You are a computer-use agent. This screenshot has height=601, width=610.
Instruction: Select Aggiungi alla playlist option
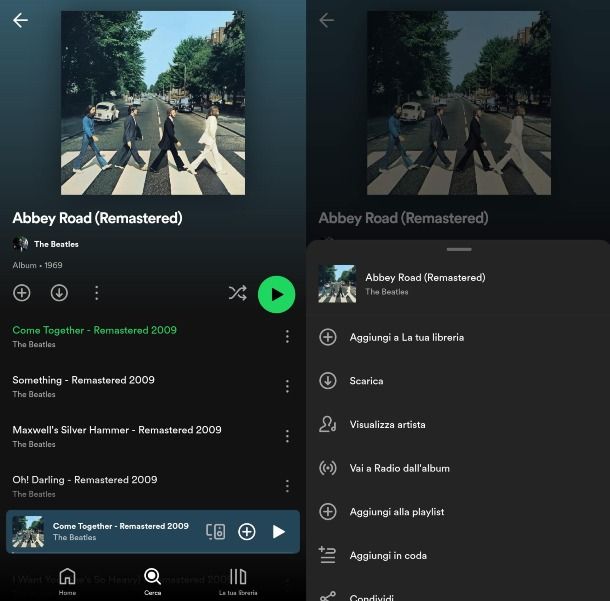click(458, 512)
